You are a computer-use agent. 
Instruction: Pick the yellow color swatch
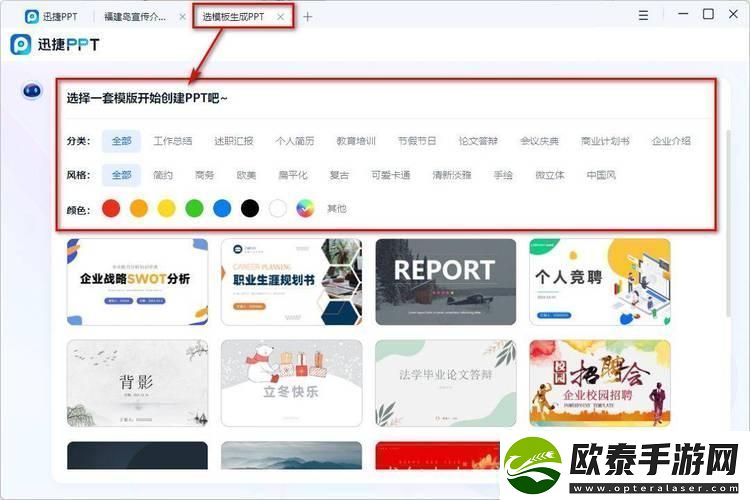[x=166, y=209]
